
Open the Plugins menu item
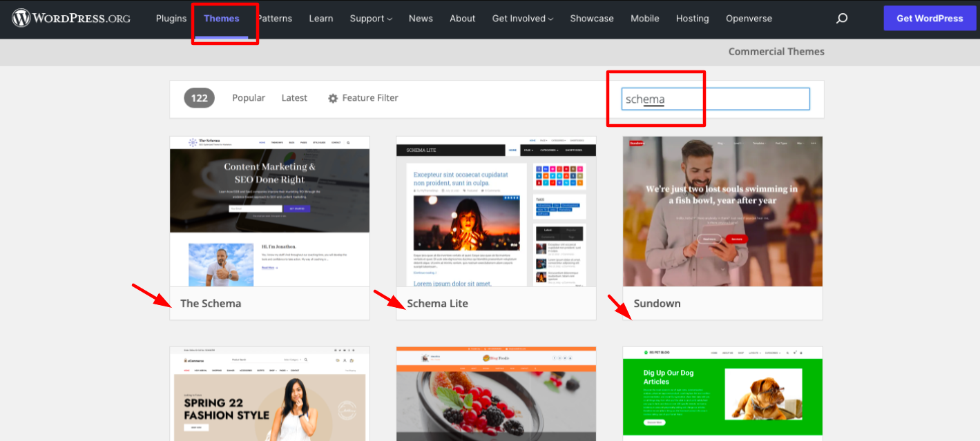(171, 19)
